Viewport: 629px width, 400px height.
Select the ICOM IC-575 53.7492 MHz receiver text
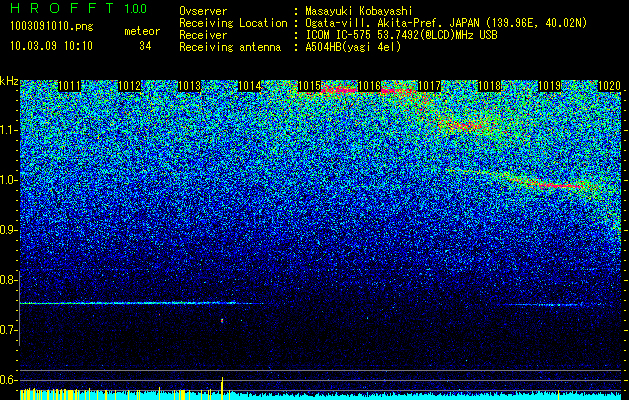401,35
